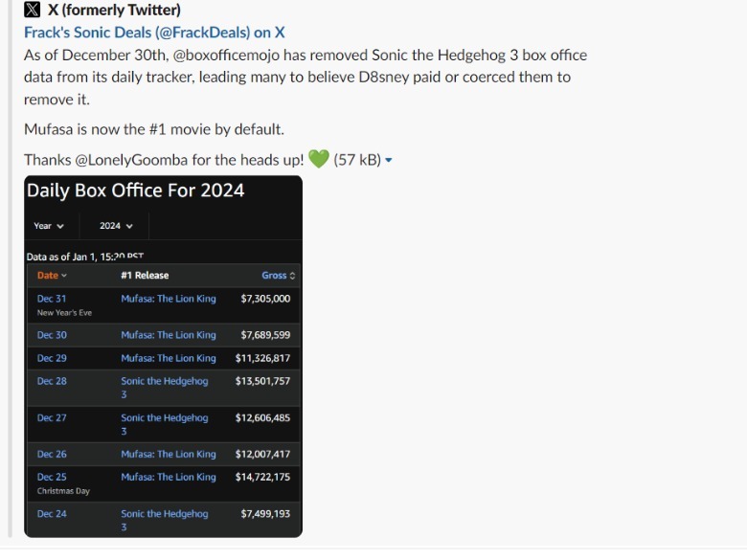Open Mufasa: The Lion King in Dec 25 row
The width and height of the screenshot is (747, 560).
pos(169,477)
